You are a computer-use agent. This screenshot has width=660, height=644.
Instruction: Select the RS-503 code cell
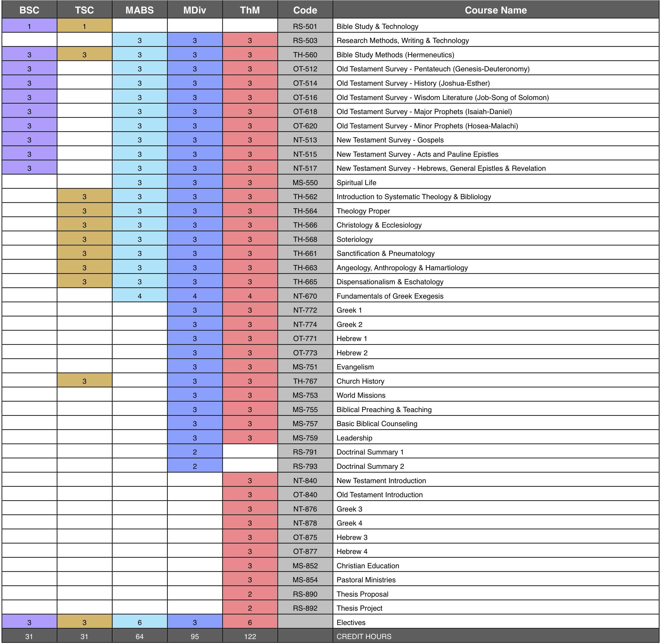click(305, 40)
